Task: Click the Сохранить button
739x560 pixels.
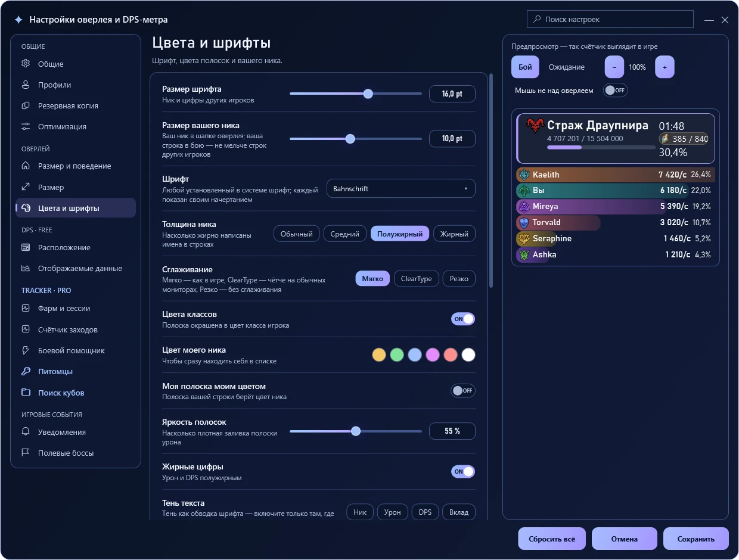Action: click(x=696, y=539)
